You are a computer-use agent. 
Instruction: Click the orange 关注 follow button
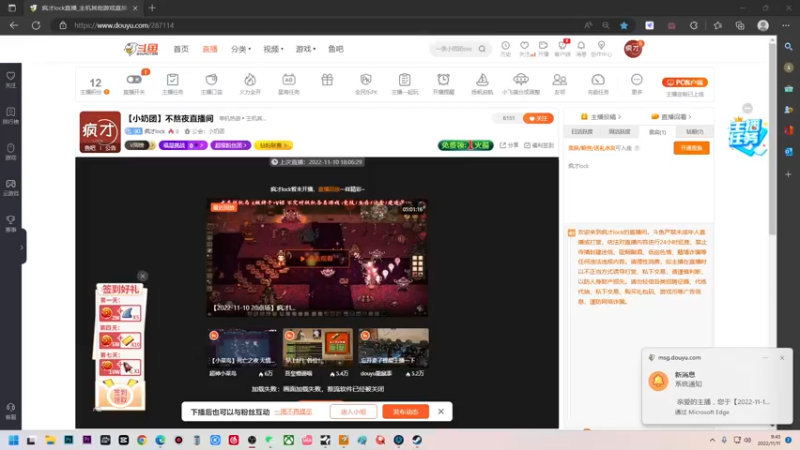pyautogui.click(x=538, y=118)
